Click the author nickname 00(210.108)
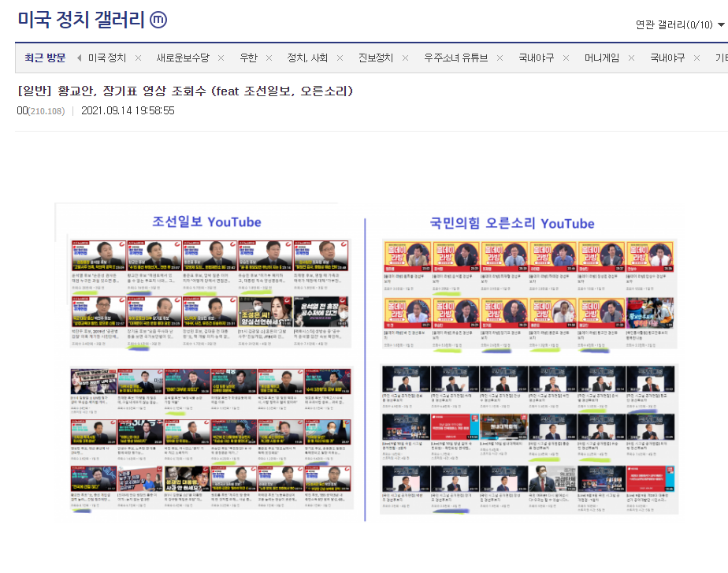Screen dimensions: 728x573 pos(41,111)
